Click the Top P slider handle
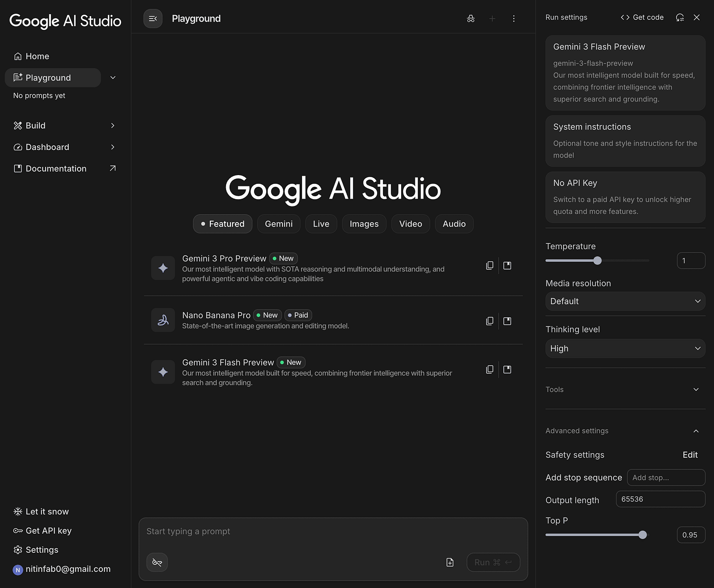714x588 pixels. tap(642, 535)
